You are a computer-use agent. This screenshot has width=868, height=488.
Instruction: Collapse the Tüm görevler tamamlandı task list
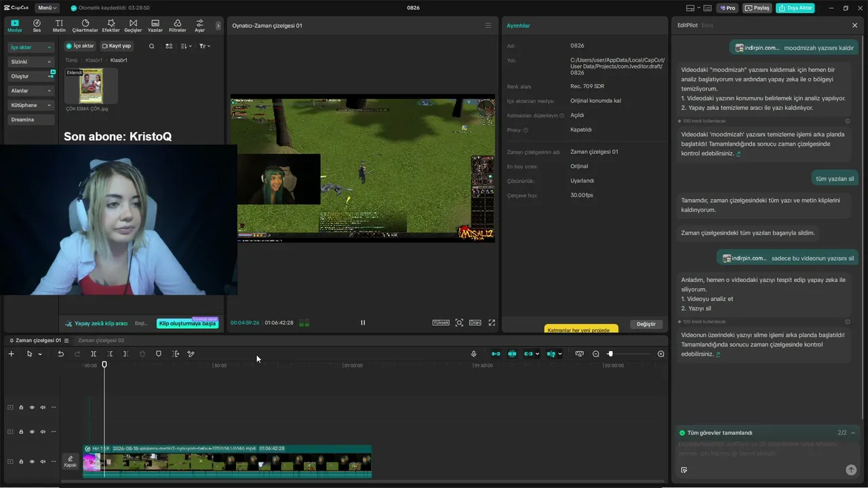pyautogui.click(x=853, y=432)
